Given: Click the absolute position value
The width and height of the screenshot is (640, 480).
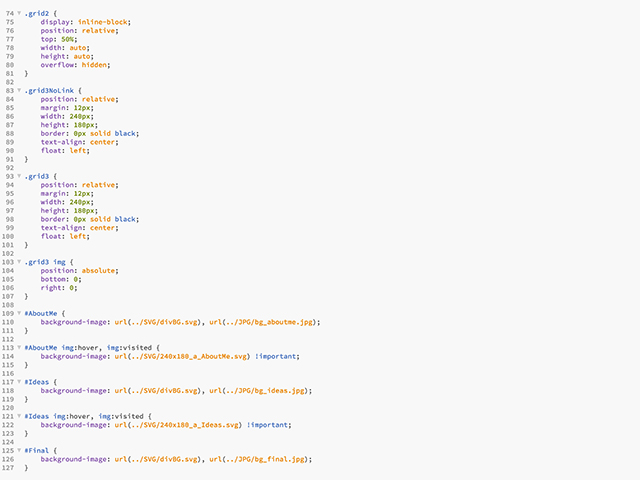Looking at the screenshot, I should coord(98,271).
